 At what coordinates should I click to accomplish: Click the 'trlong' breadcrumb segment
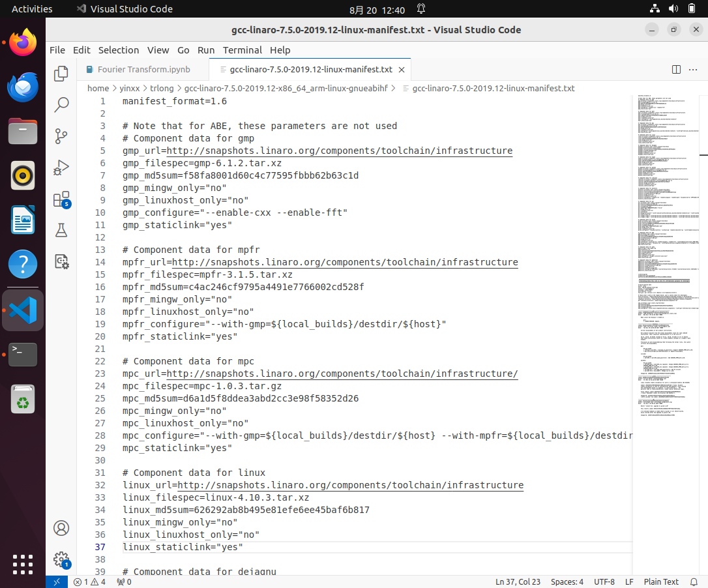pyautogui.click(x=162, y=89)
